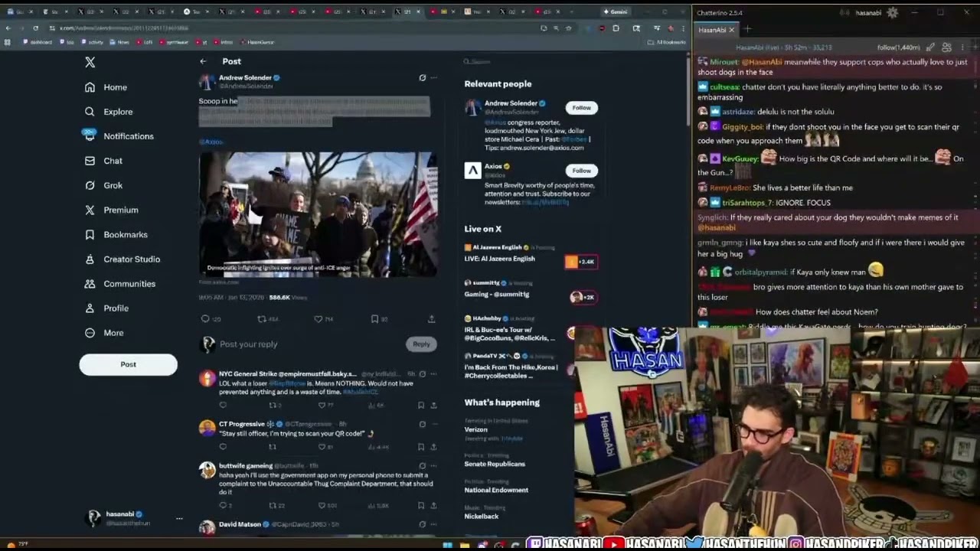Like the CT Progressive reply
980x551 pixels.
pyautogui.click(x=322, y=447)
